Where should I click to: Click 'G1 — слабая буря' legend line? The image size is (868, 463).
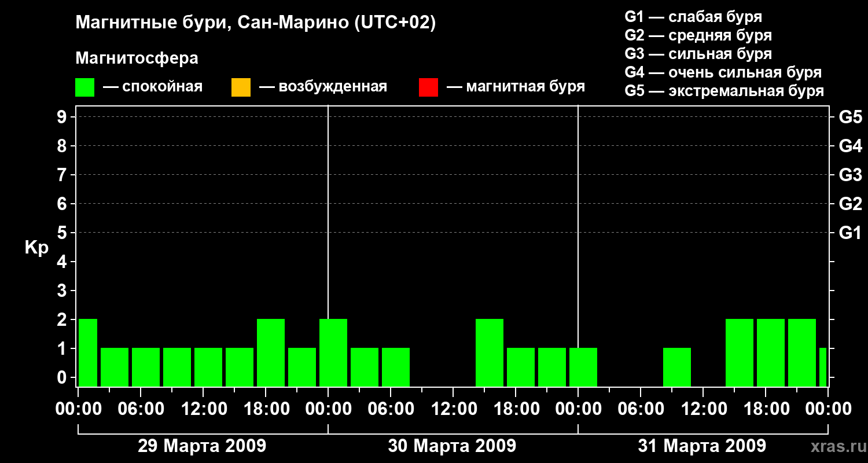coord(693,17)
